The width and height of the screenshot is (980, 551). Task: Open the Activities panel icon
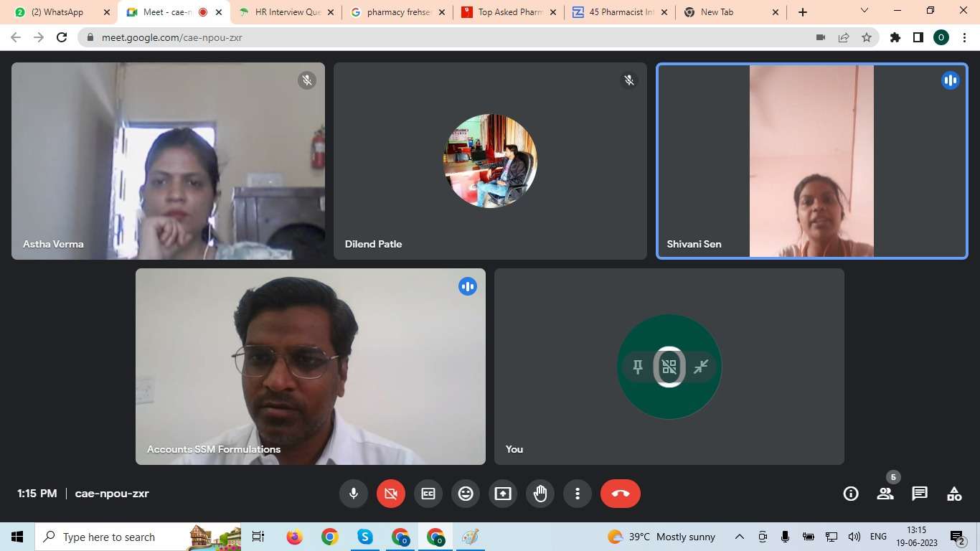[x=954, y=494]
